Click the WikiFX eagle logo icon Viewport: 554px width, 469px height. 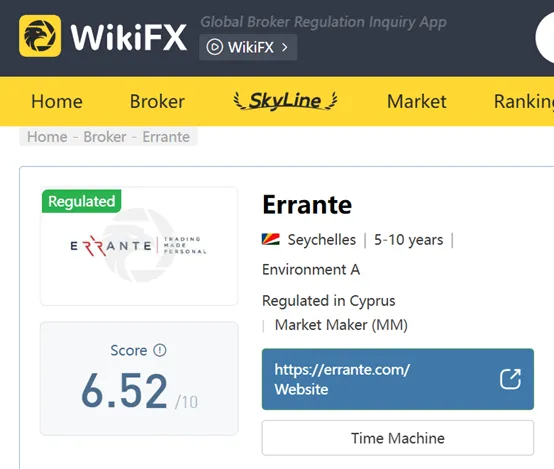pyautogui.click(x=40, y=36)
